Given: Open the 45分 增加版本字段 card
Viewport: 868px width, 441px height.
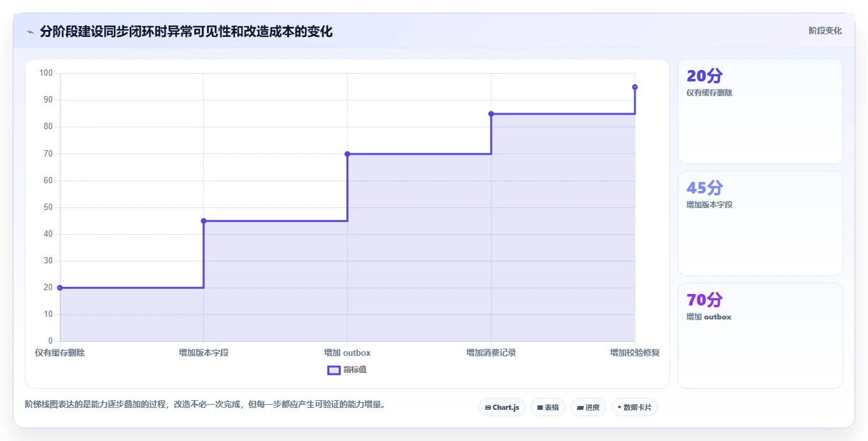Looking at the screenshot, I should 760,223.
